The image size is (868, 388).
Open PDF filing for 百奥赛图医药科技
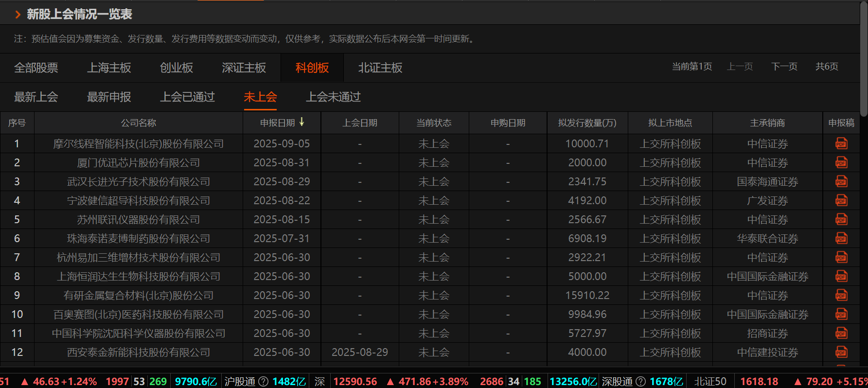pyautogui.click(x=841, y=314)
